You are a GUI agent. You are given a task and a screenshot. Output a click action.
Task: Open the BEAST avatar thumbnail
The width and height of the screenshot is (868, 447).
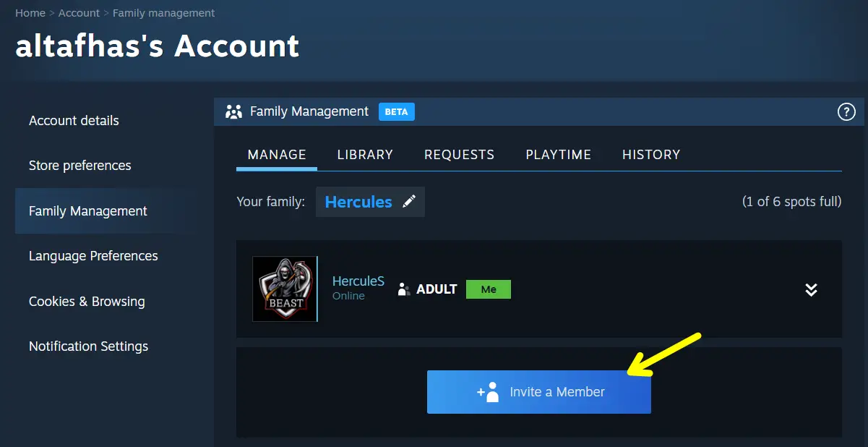pos(284,289)
